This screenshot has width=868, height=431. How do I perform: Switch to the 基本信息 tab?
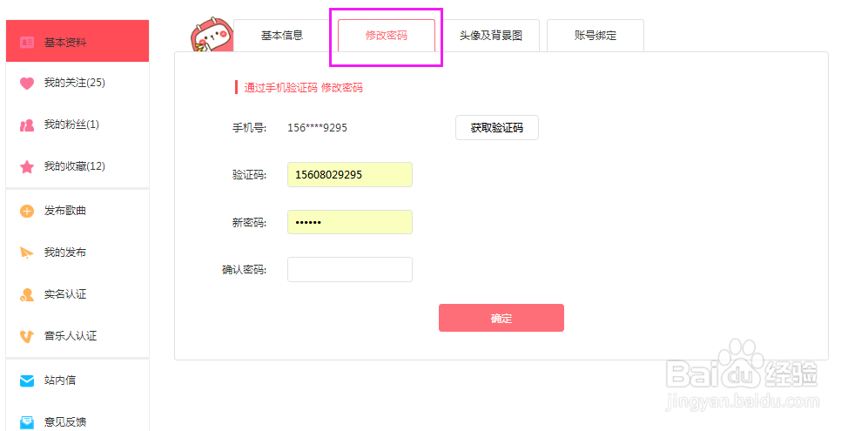tap(282, 36)
